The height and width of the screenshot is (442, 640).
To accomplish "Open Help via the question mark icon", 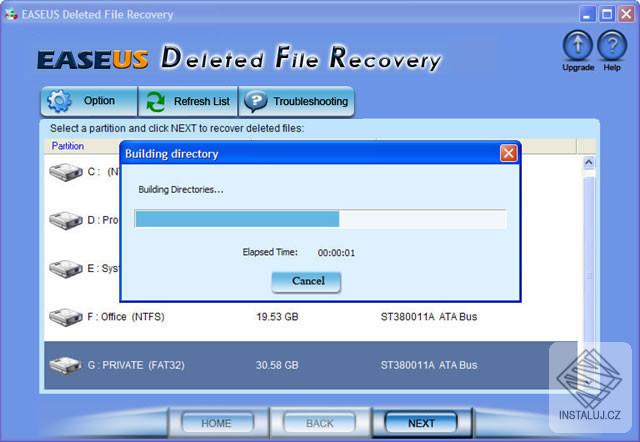I will pyautogui.click(x=612, y=46).
